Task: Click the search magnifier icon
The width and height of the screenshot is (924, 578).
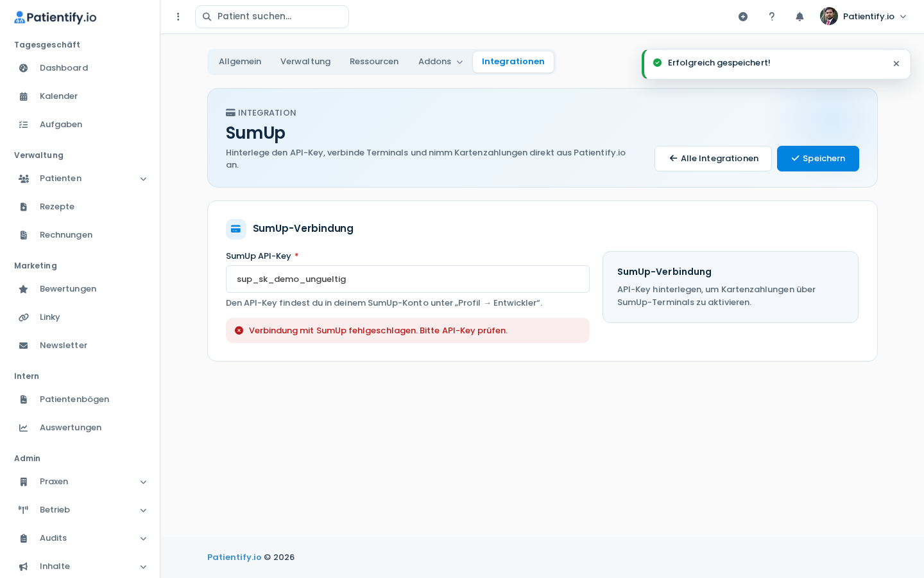Action: coord(207,17)
